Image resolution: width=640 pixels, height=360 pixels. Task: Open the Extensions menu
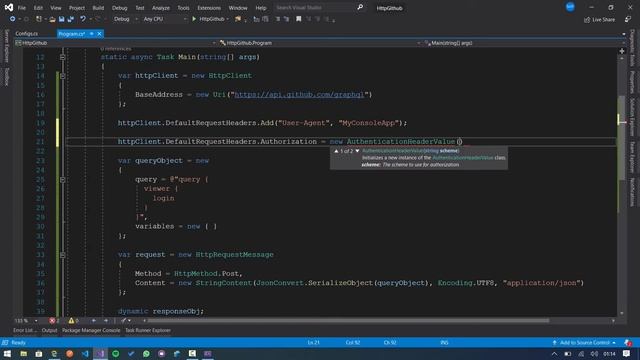pos(209,8)
